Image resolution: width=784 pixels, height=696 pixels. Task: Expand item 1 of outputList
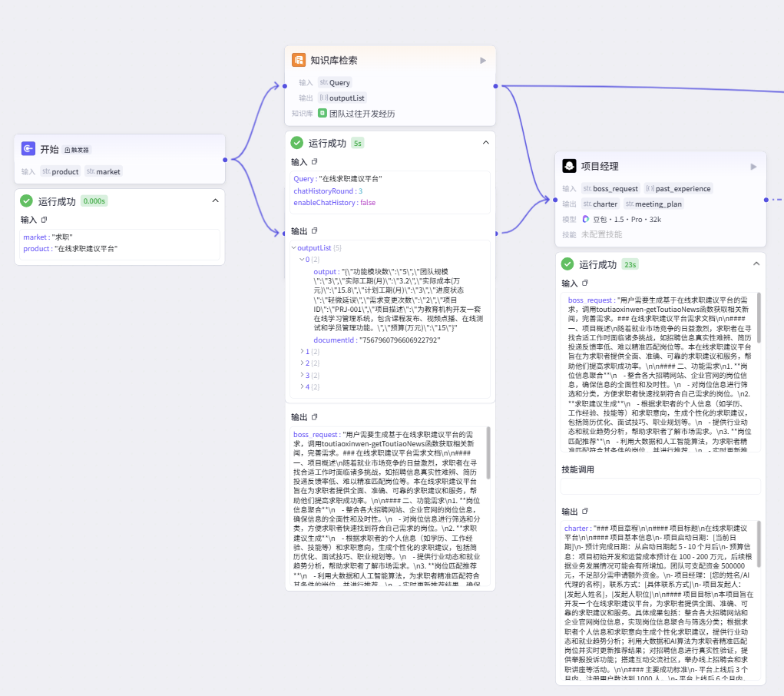[x=302, y=351]
